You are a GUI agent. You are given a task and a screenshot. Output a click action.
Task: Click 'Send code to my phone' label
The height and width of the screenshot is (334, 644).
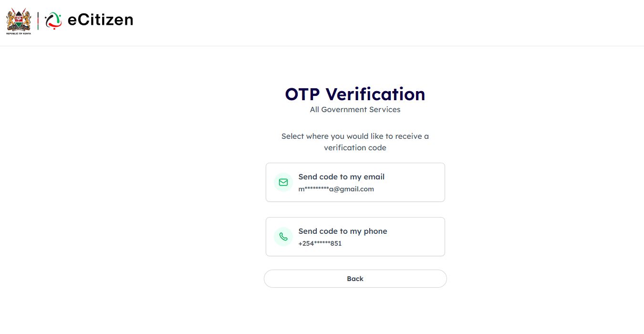point(343,231)
